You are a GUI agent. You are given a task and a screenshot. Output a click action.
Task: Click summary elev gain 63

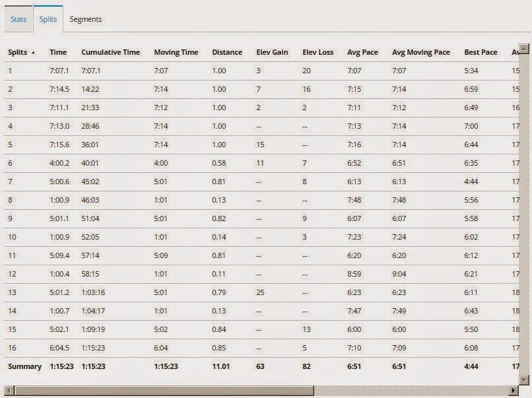tap(260, 366)
